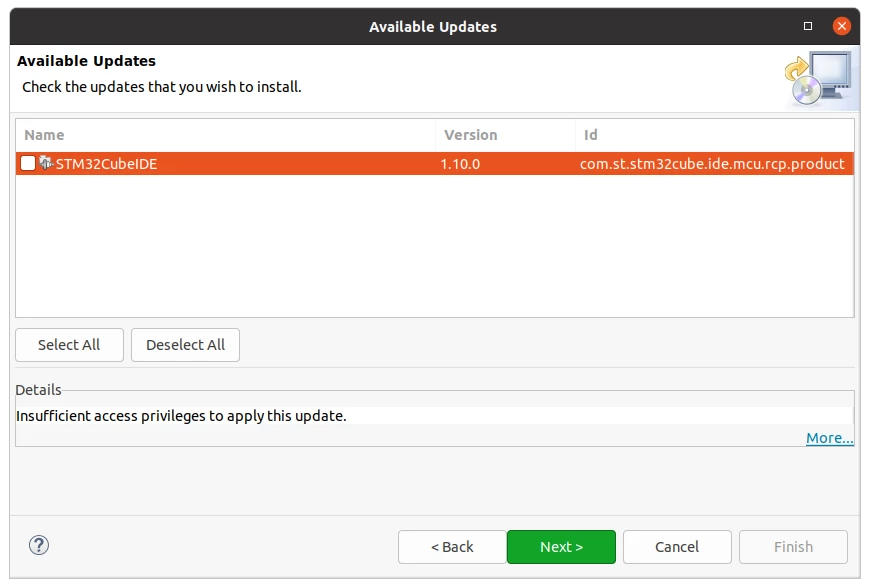Click the Deselect All button

pos(185,345)
